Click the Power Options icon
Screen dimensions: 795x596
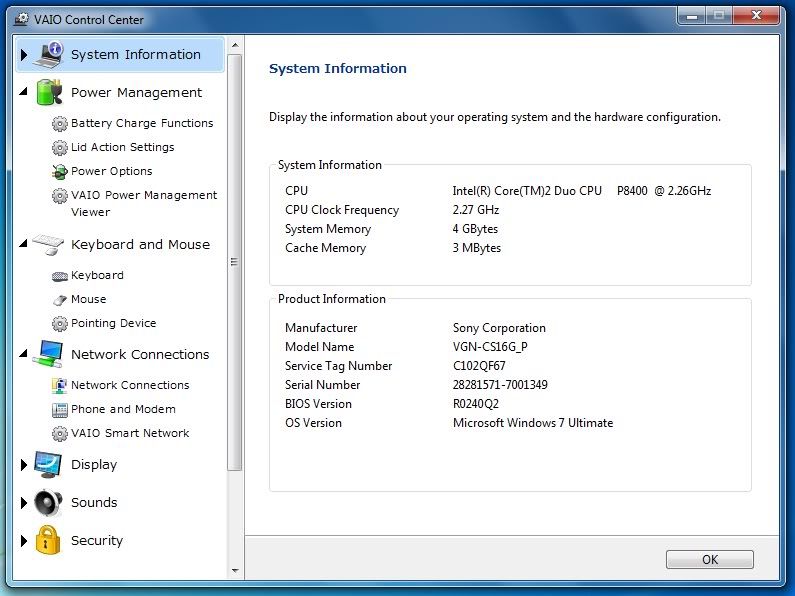(x=59, y=172)
